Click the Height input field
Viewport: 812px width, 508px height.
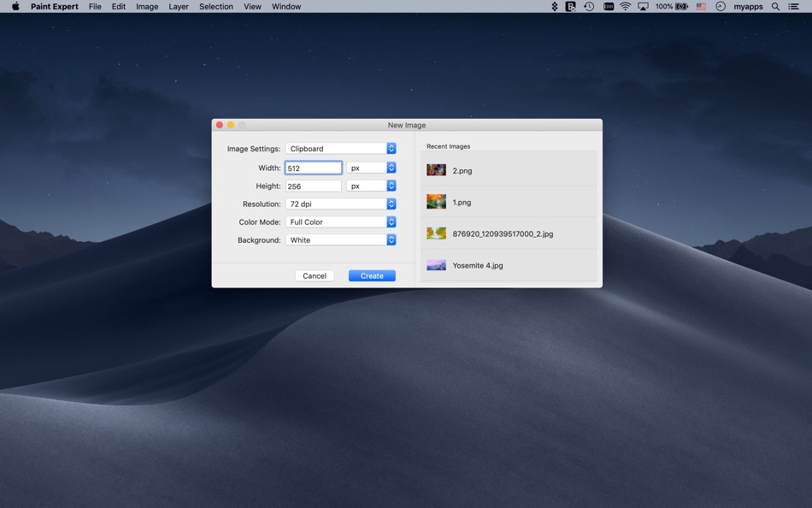[x=313, y=186]
